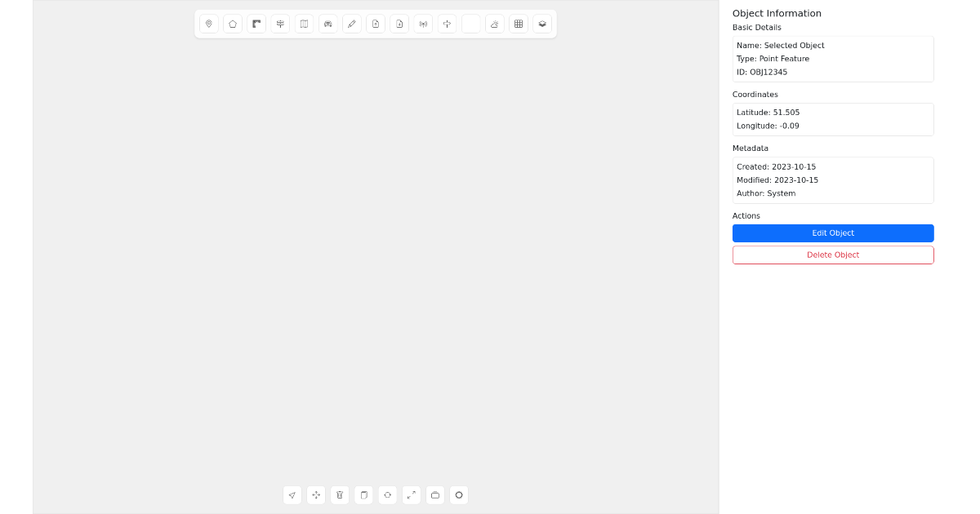Screen dimensions: 980x514
Task: Click the rotate refresh icon
Action: click(x=388, y=495)
